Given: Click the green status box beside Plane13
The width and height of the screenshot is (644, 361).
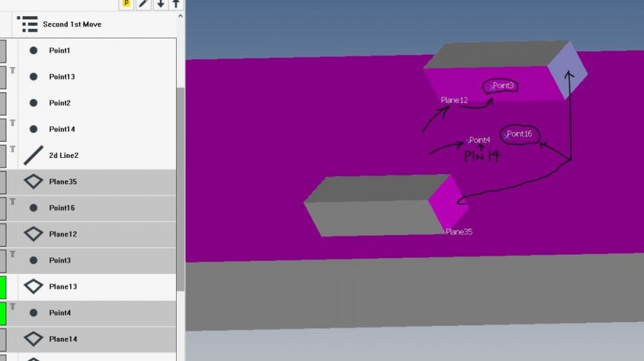Looking at the screenshot, I should coord(3,287).
